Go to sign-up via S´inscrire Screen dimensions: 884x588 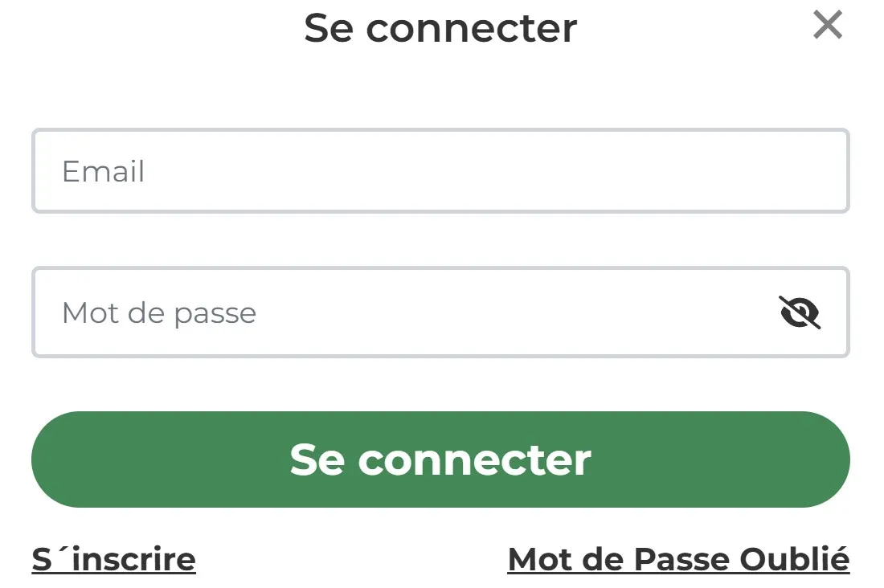click(x=114, y=559)
